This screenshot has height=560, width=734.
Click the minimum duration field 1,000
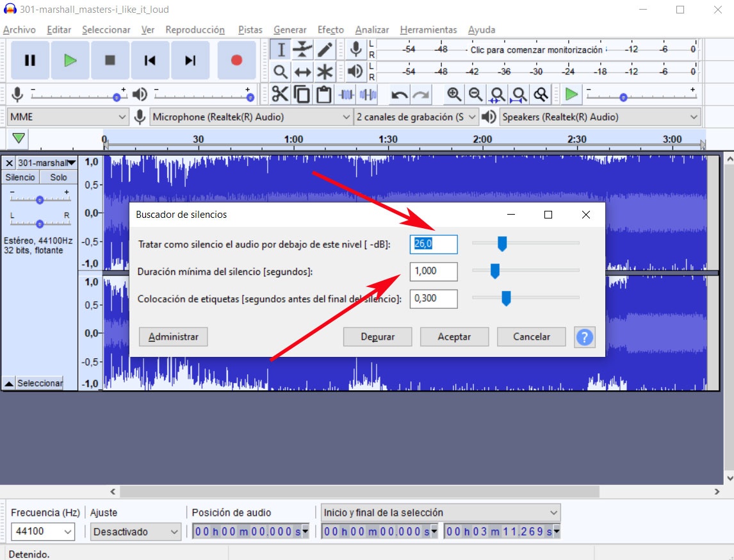coord(434,271)
